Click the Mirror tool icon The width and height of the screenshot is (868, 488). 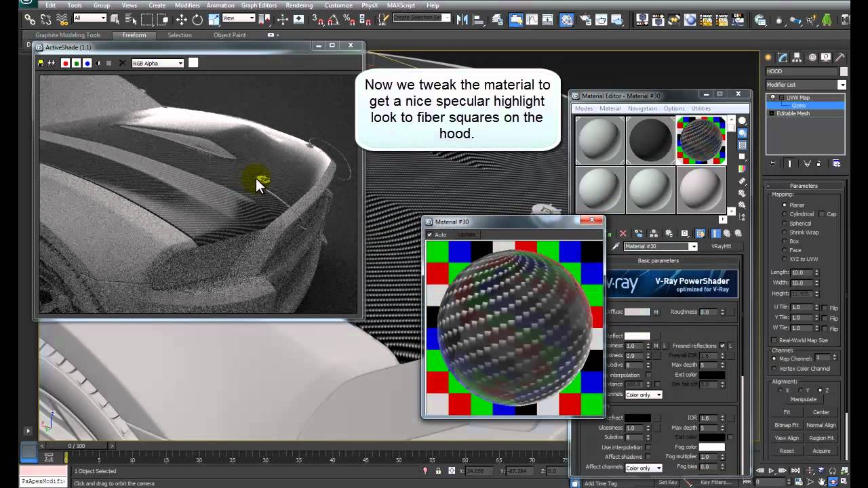462,20
